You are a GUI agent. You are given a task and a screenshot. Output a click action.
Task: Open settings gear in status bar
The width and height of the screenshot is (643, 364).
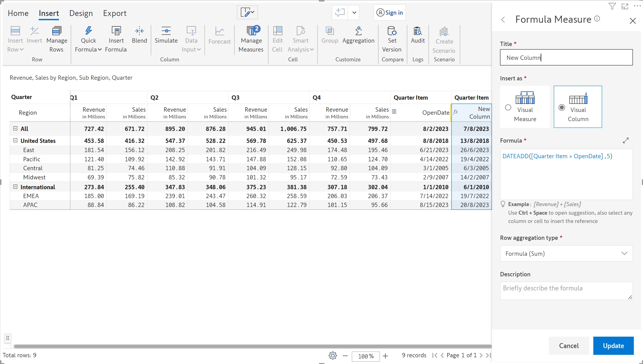click(333, 355)
